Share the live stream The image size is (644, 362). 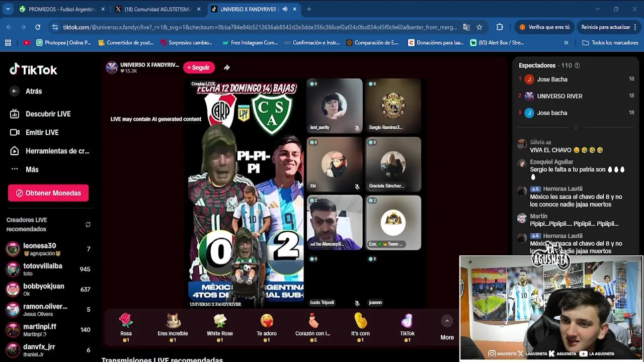tap(227, 67)
